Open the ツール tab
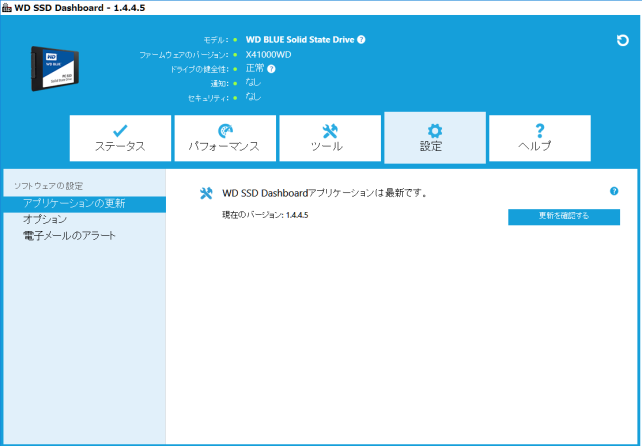The height and width of the screenshot is (446, 642). point(330,138)
